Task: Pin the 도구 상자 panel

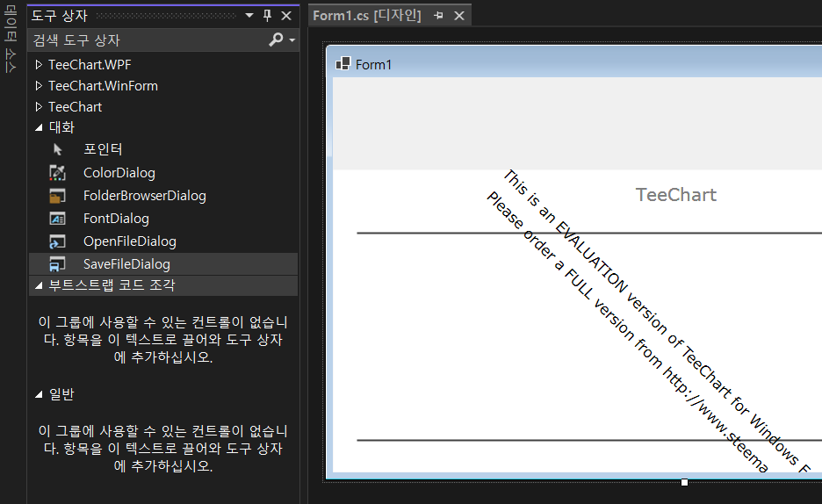Action: (267, 16)
